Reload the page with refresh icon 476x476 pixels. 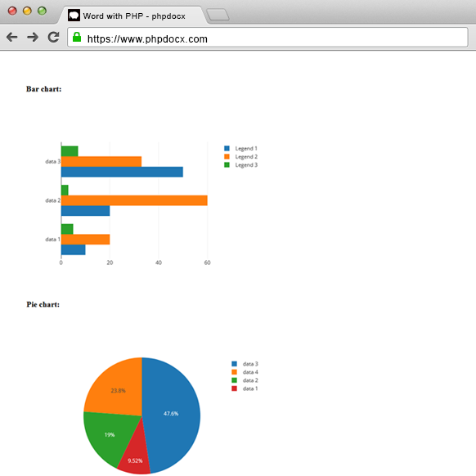54,37
